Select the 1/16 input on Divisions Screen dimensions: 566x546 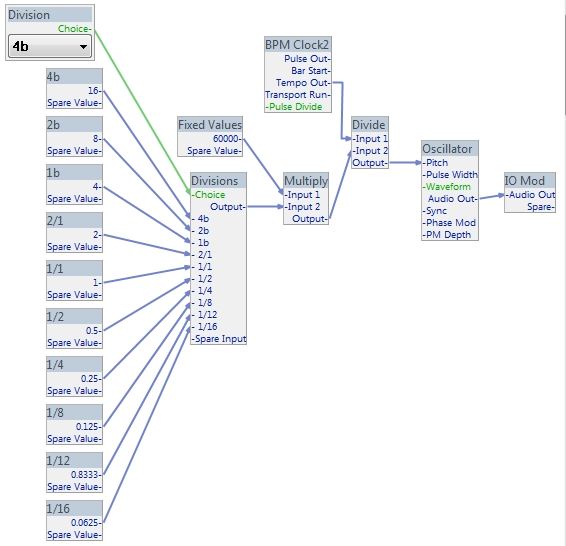[204, 327]
